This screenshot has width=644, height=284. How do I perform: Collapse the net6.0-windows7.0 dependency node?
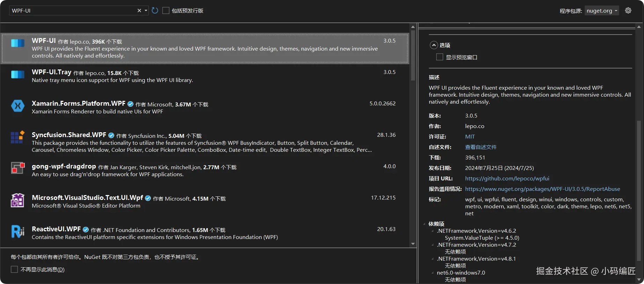[433, 273]
